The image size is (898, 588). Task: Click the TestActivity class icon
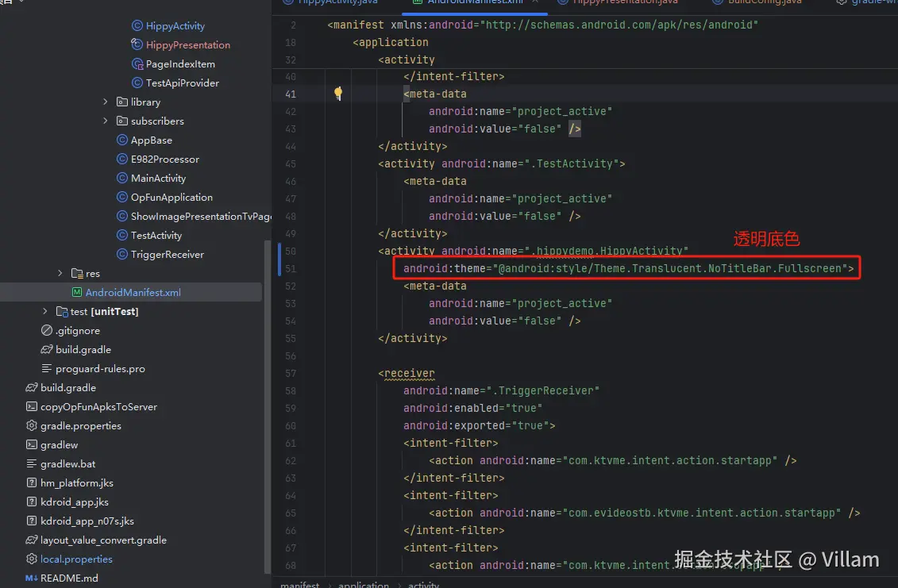coord(122,236)
